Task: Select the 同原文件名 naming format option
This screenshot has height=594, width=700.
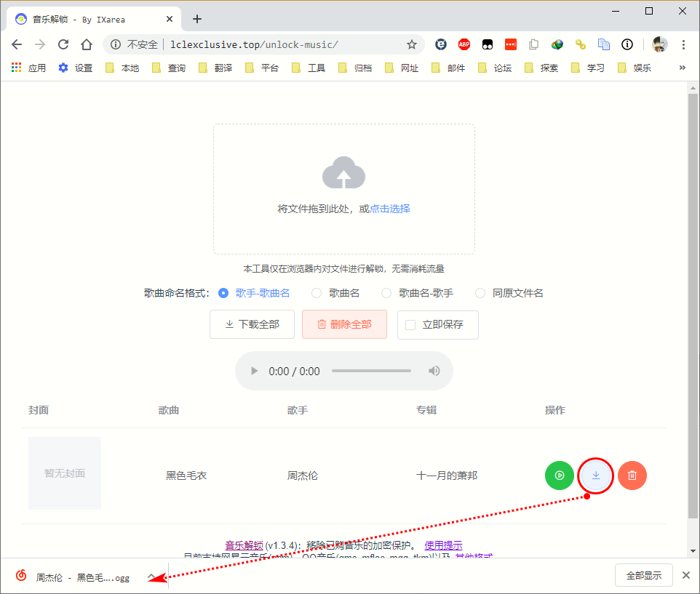Action: click(x=480, y=293)
